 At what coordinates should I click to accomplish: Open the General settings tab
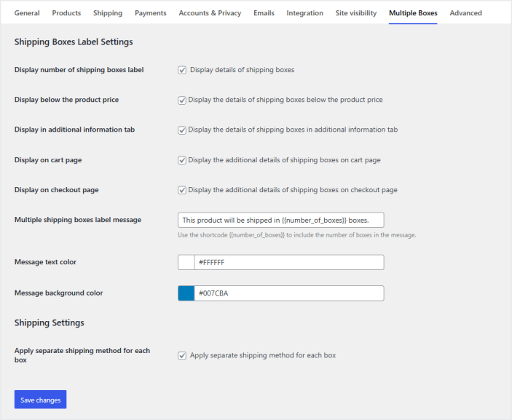(27, 13)
